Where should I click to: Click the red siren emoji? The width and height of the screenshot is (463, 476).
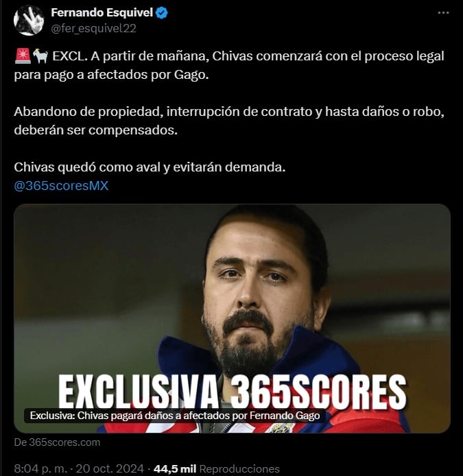pos(23,56)
